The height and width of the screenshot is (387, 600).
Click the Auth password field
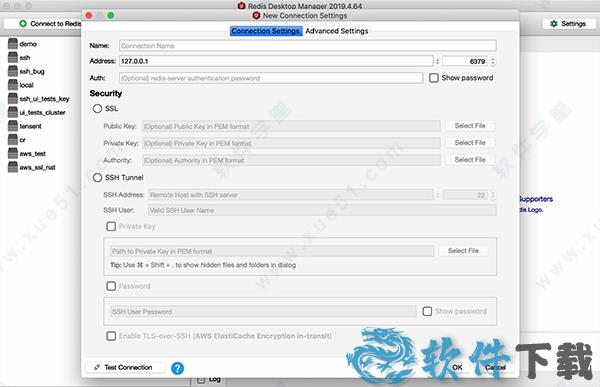point(271,78)
